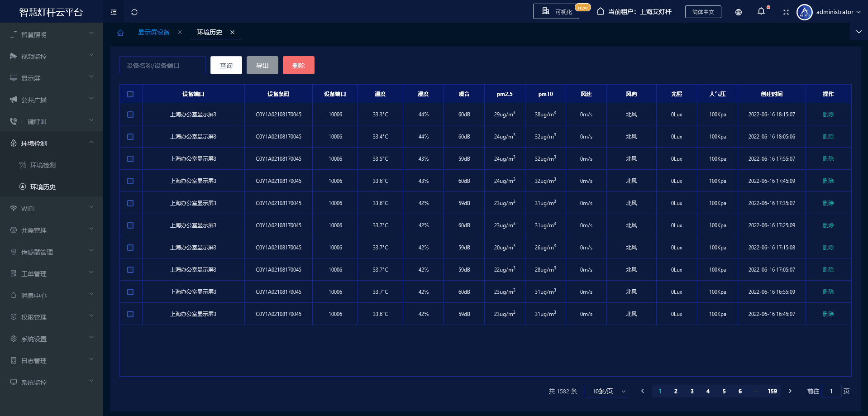Click the 查询 search button
Viewport: 868px width, 416px height.
[226, 65]
